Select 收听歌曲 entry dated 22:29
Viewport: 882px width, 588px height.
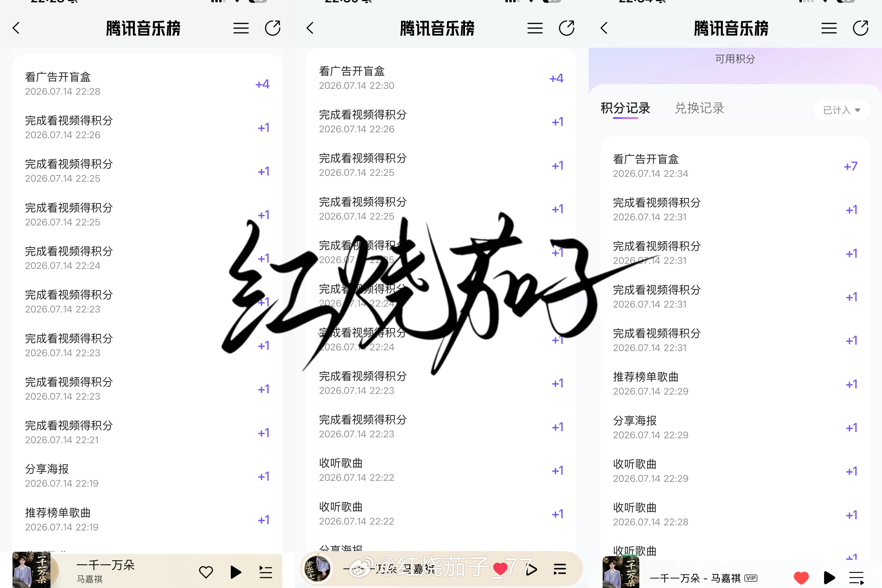735,471
